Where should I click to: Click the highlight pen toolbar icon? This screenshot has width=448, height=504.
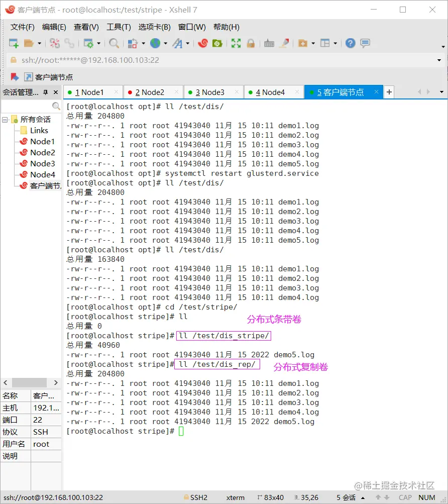284,43
